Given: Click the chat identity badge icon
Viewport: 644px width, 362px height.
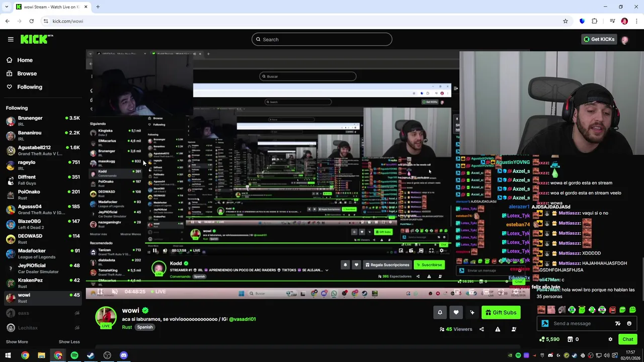Looking at the screenshot, I should (545, 324).
